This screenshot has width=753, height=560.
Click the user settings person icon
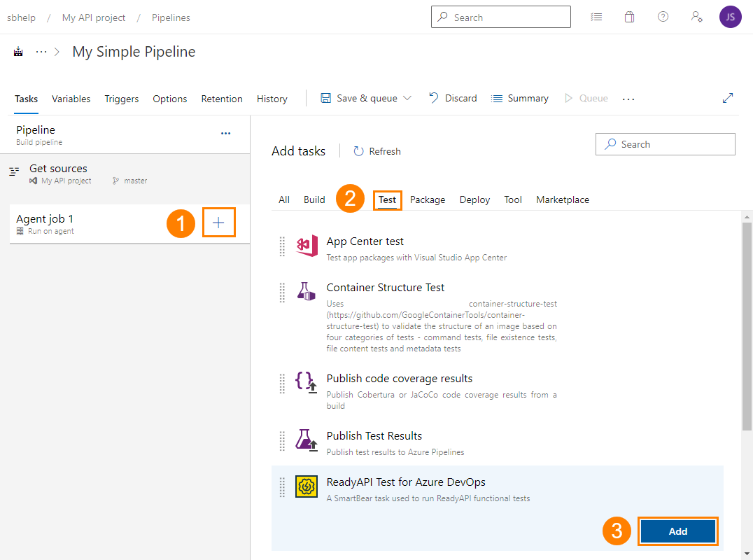pos(696,17)
